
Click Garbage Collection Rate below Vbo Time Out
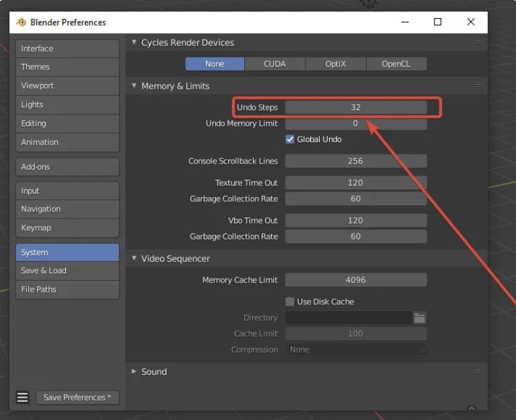356,236
